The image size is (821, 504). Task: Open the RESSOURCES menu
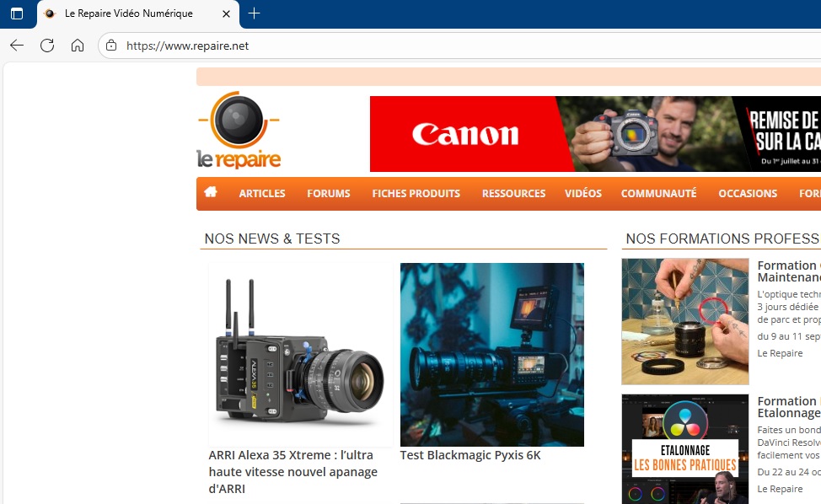[513, 193]
